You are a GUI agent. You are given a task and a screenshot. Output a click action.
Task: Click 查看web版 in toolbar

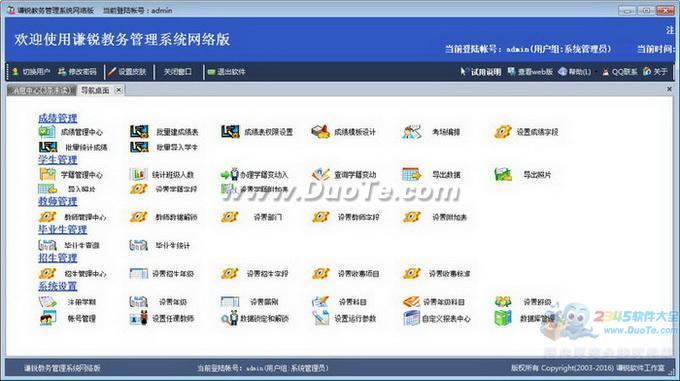click(x=530, y=72)
